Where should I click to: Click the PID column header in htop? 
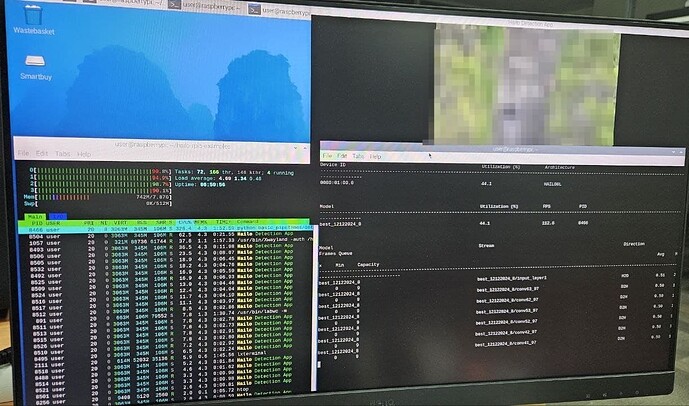click(35, 220)
